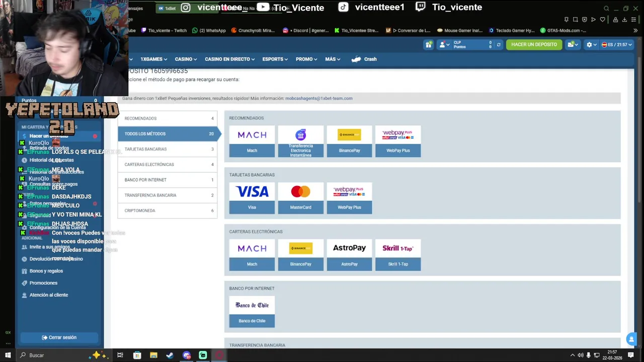Expand the MÁS menu

[333, 59]
